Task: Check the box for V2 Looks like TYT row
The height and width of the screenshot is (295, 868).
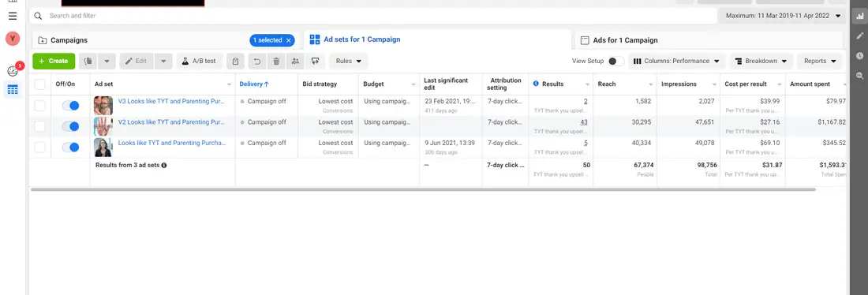Action: [x=40, y=126]
